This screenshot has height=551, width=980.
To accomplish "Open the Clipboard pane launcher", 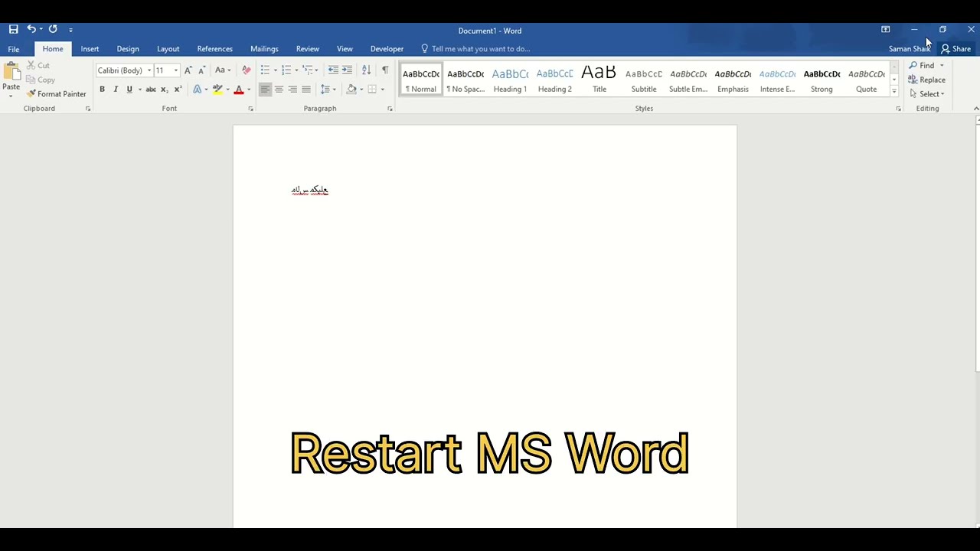I will point(88,109).
